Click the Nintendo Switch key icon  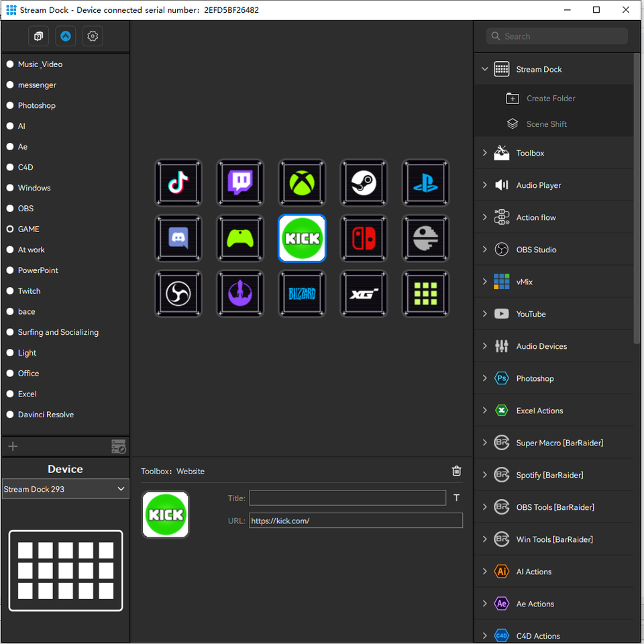364,238
